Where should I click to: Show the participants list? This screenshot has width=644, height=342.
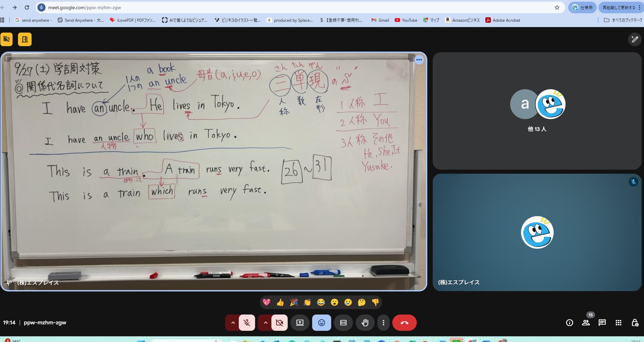click(586, 323)
